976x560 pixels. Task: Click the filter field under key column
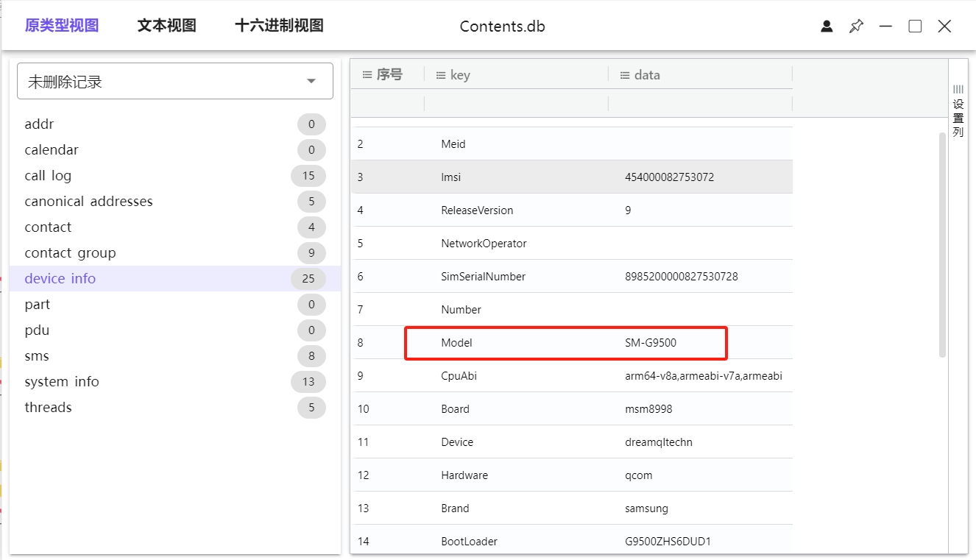516,104
